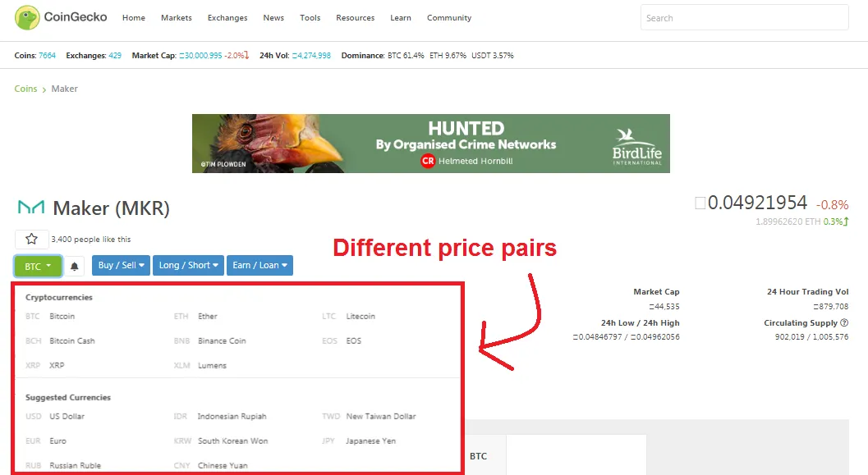
Task: Open the Long / Short dropdown
Action: 188,265
